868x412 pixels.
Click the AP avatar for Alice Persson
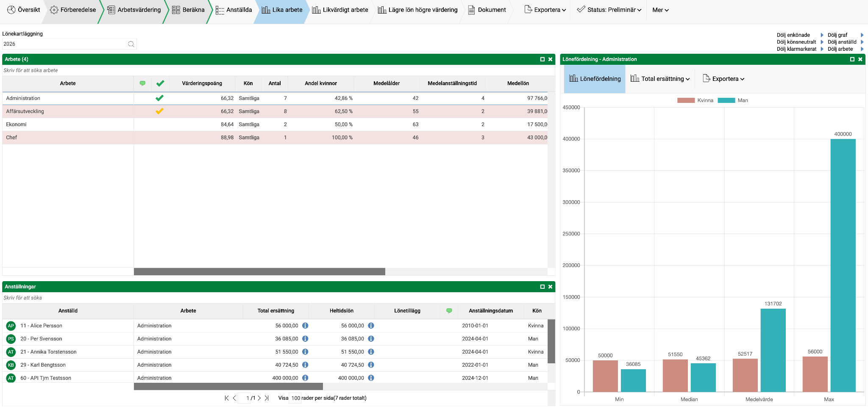tap(11, 326)
